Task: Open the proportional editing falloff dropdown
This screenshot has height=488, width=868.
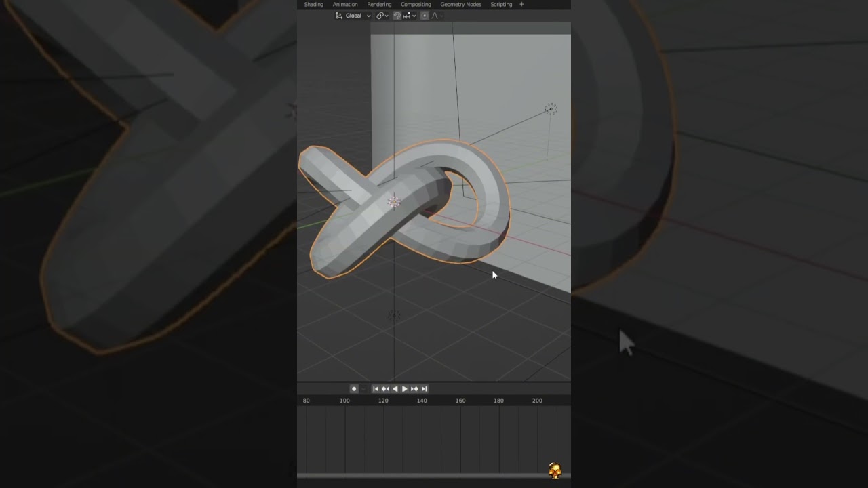Action: (436, 16)
